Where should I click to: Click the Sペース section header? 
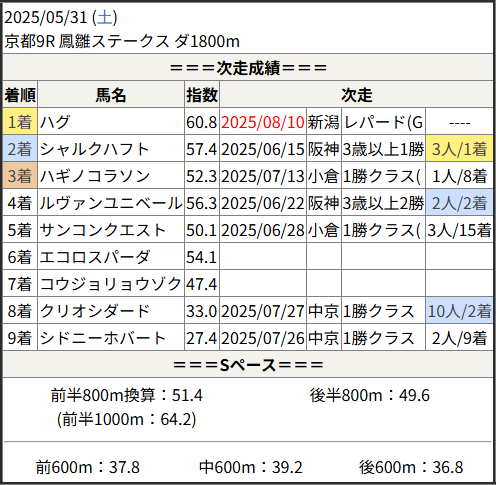point(248,365)
